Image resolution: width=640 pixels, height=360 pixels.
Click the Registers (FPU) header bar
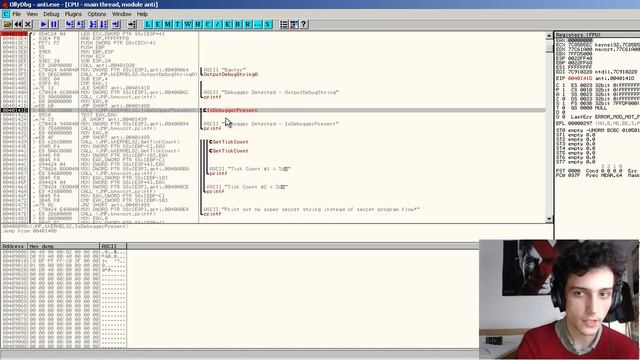597,35
